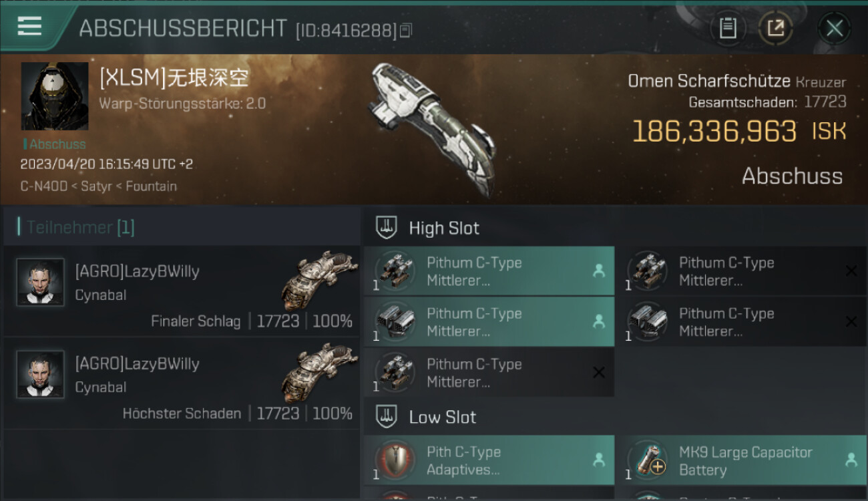Select the Low Slot section header
Image resolution: width=868 pixels, height=501 pixels.
(x=443, y=417)
